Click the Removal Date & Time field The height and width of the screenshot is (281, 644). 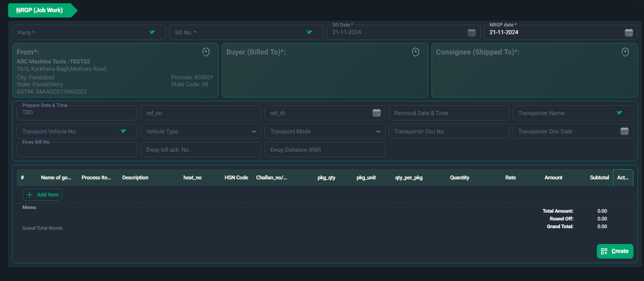[449, 113]
